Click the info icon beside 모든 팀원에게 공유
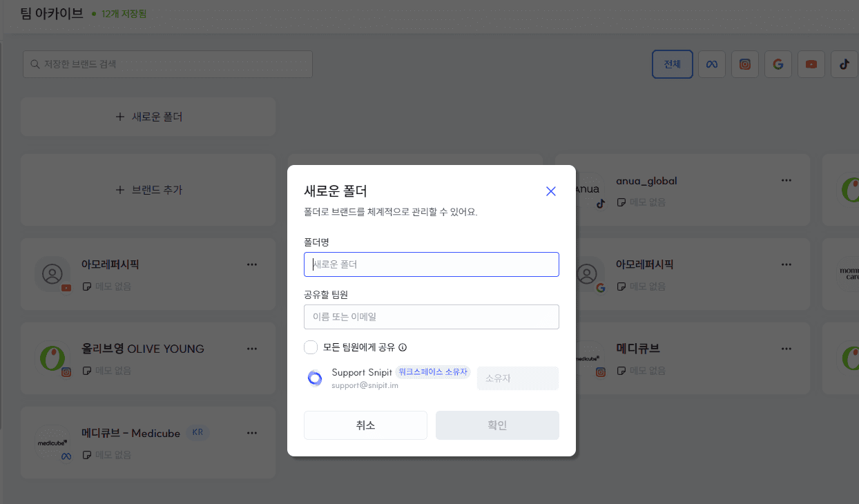The image size is (859, 504). click(403, 347)
